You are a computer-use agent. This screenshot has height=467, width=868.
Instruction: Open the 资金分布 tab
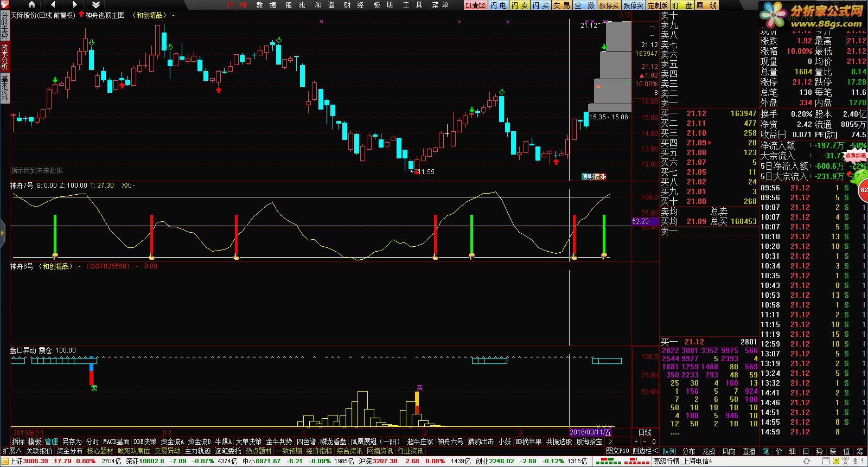point(69,451)
